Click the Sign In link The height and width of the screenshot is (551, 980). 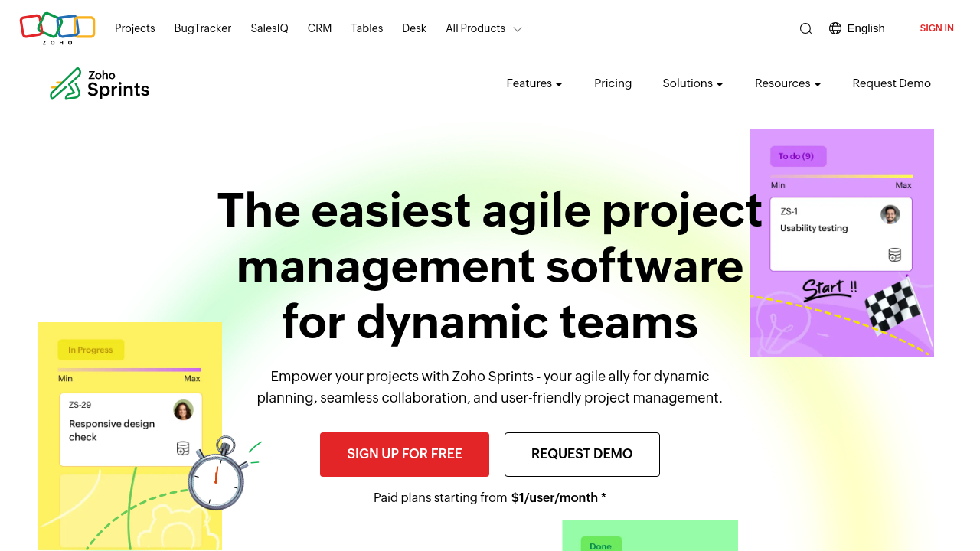click(x=936, y=28)
